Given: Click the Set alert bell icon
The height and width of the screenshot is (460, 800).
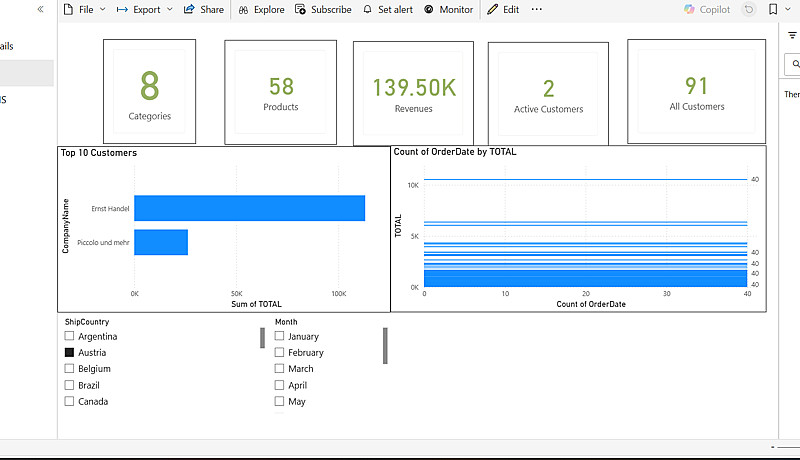Looking at the screenshot, I should pyautogui.click(x=367, y=9).
